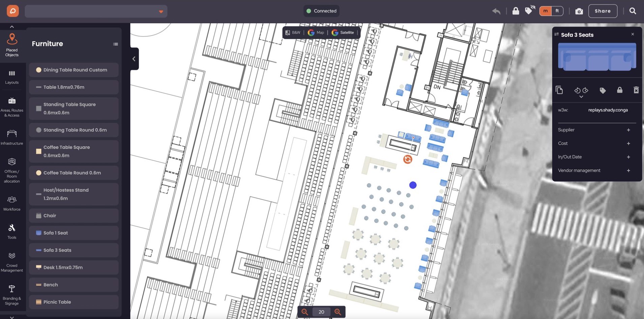Click the Sofa 3 Seats preview thumbnail
Image resolution: width=644 pixels, height=319 pixels.
click(597, 57)
